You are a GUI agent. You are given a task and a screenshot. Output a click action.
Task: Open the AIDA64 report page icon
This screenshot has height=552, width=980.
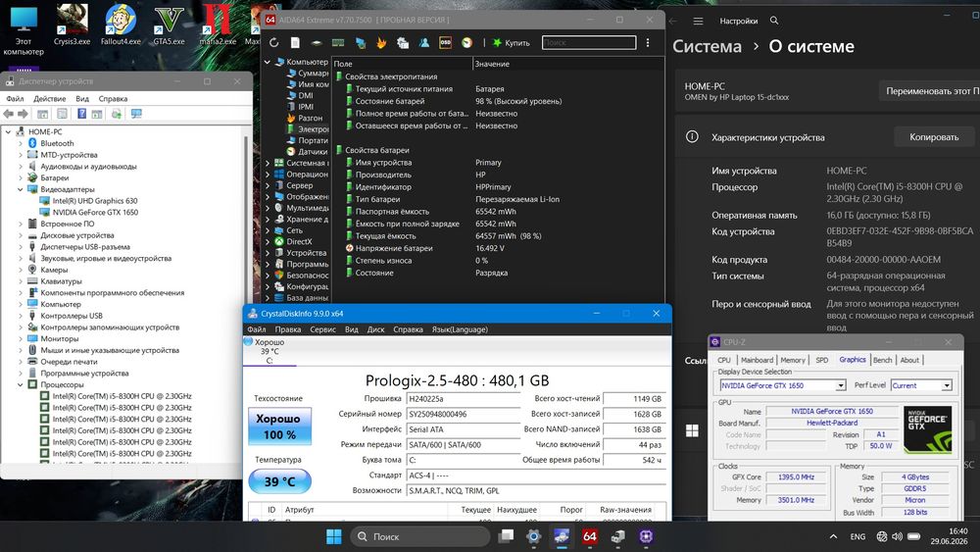pyautogui.click(x=295, y=42)
